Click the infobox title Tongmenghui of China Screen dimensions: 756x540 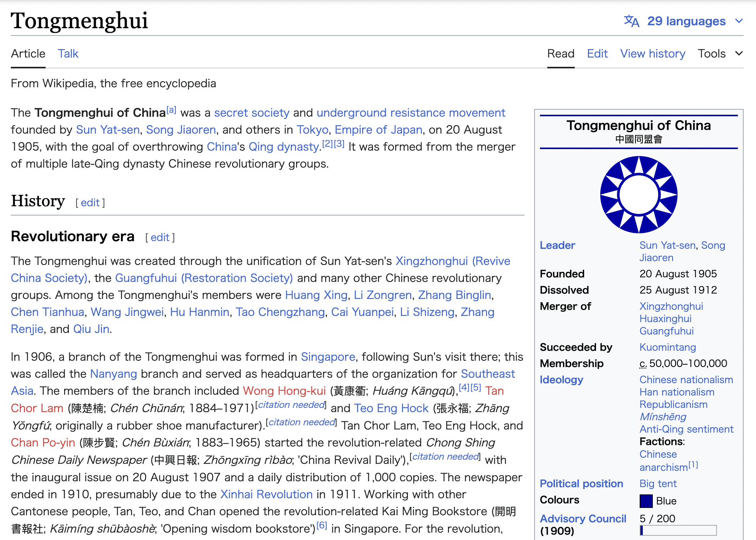tap(639, 126)
